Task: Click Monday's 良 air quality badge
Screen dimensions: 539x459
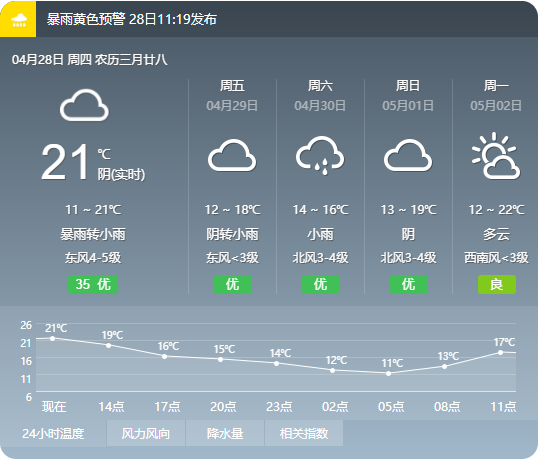Action: pos(497,284)
